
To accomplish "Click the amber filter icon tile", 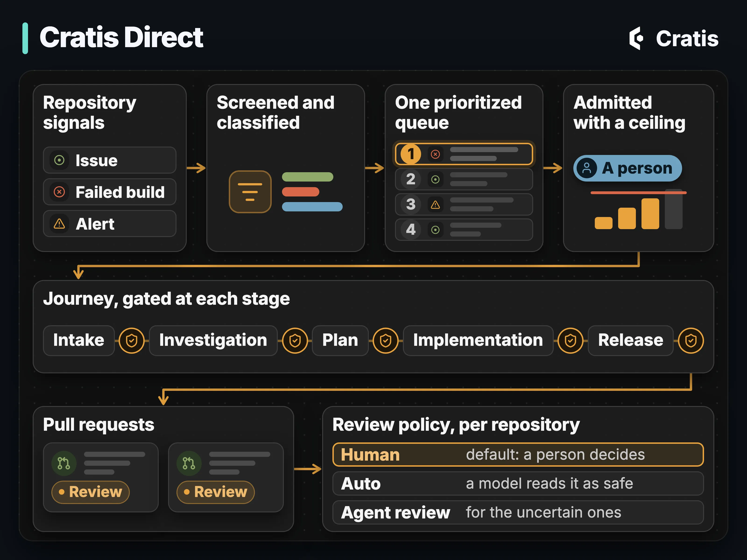I will click(250, 192).
